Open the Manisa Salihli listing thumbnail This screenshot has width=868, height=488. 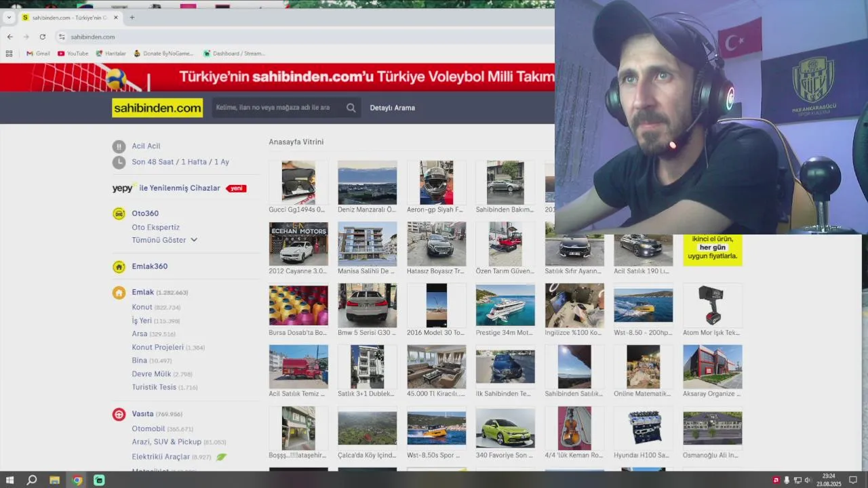point(368,244)
